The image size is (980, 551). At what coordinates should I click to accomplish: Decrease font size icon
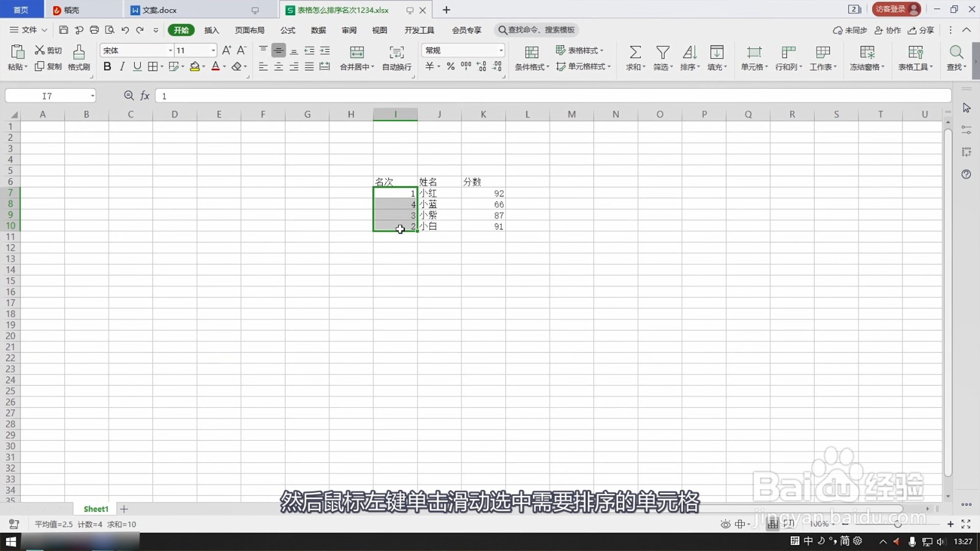click(x=242, y=50)
